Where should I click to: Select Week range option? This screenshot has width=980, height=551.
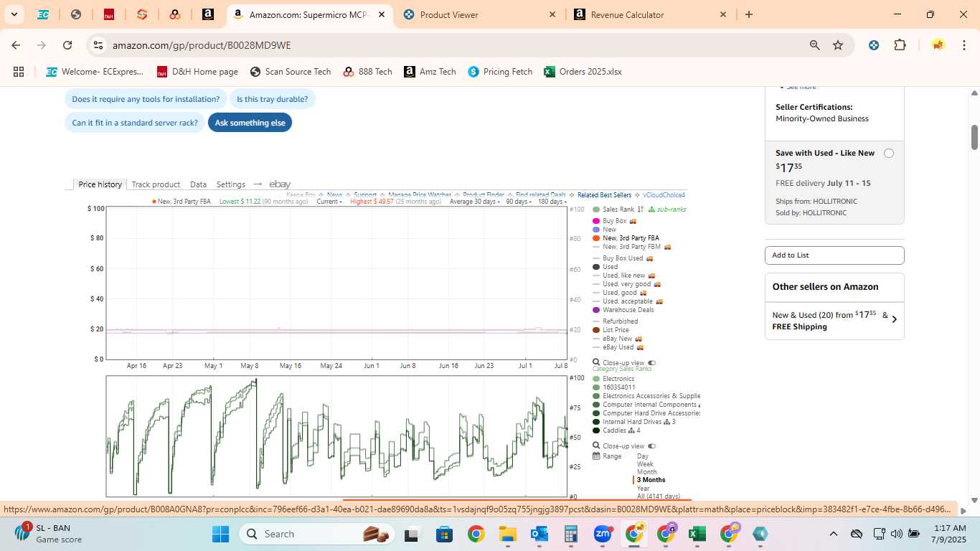click(645, 464)
